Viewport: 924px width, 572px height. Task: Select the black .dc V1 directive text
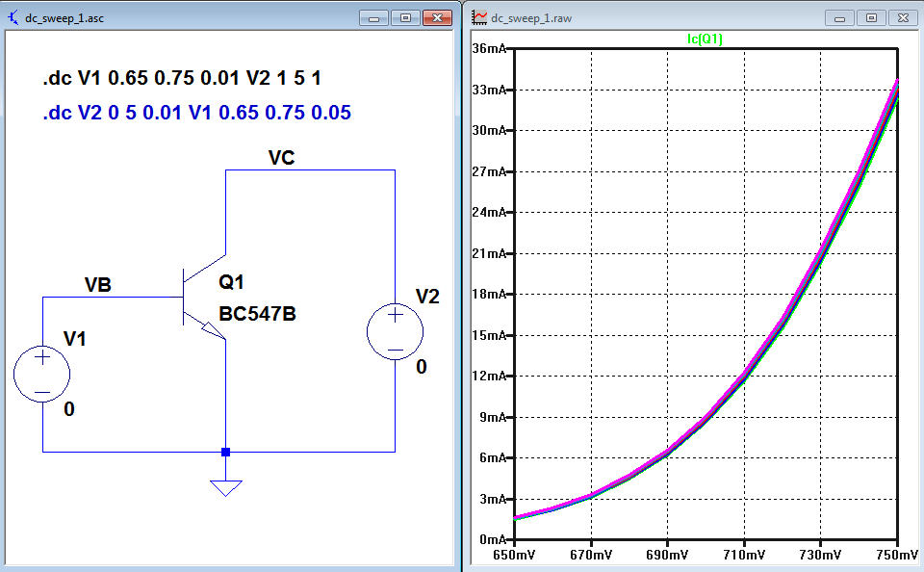[x=182, y=78]
